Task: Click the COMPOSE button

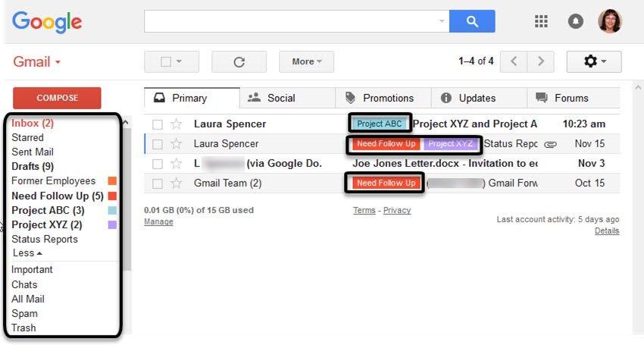Action: [57, 98]
